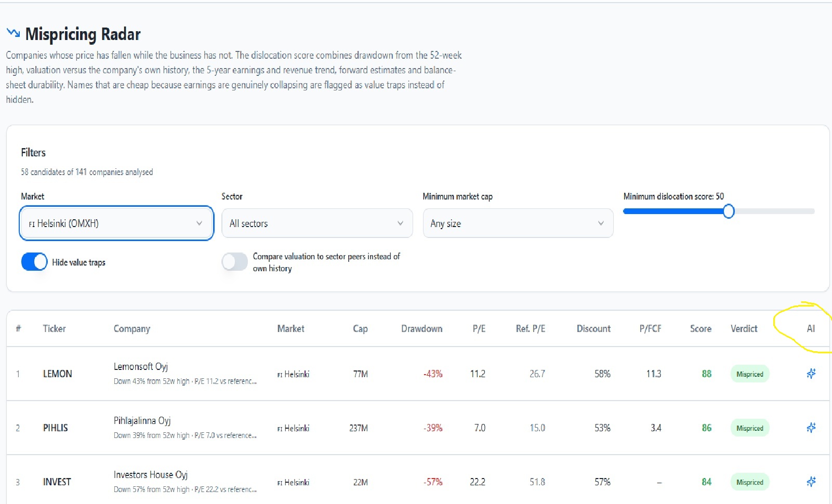
Task: Click the INVEST ticker
Action: (57, 482)
